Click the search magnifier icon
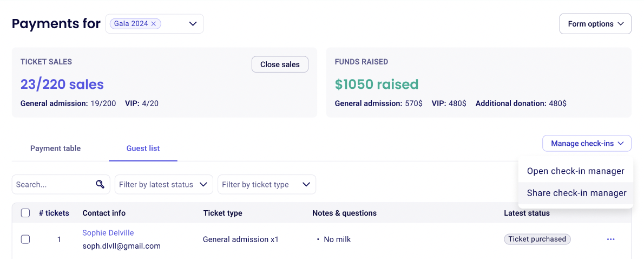Image resolution: width=644 pixels, height=259 pixels. (x=100, y=184)
